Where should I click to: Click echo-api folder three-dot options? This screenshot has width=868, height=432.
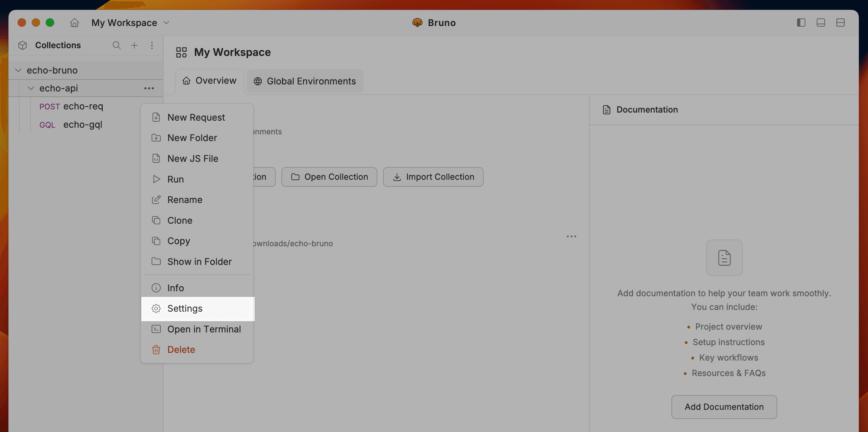point(149,88)
